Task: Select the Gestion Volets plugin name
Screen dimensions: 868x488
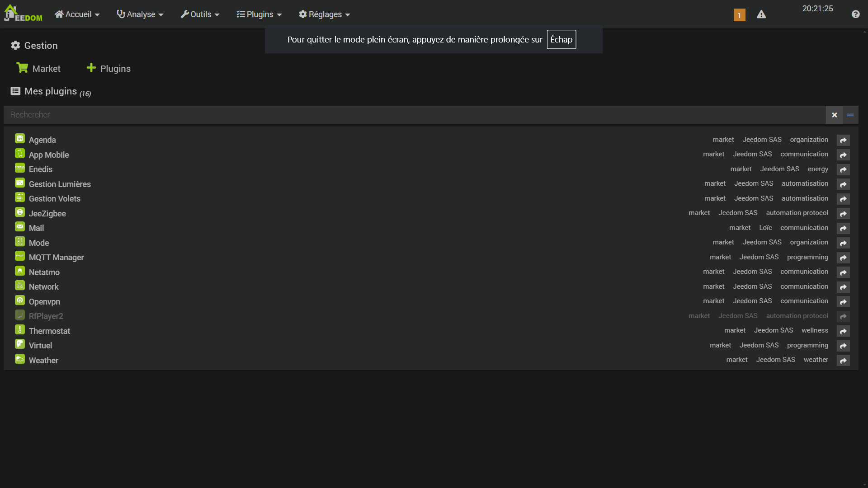Action: pyautogui.click(x=55, y=199)
